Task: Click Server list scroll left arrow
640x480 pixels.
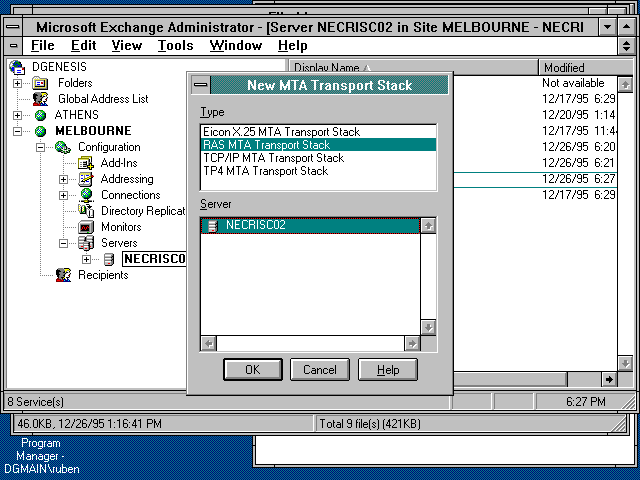Action: coord(209,344)
